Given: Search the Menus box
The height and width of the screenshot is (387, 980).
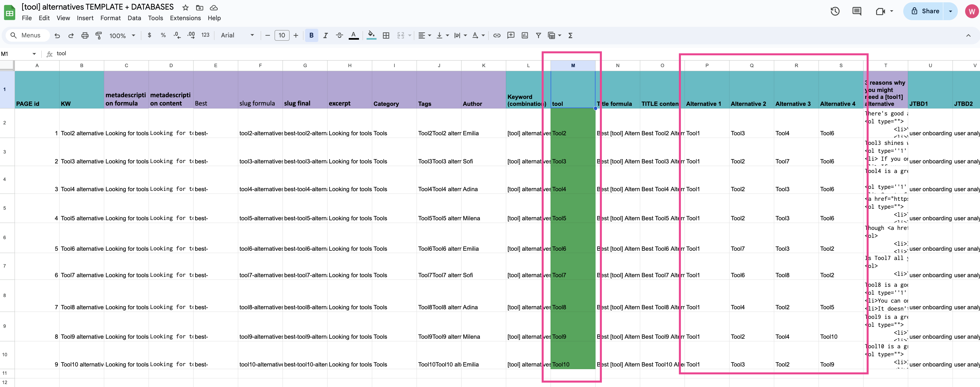Looking at the screenshot, I should [x=28, y=35].
